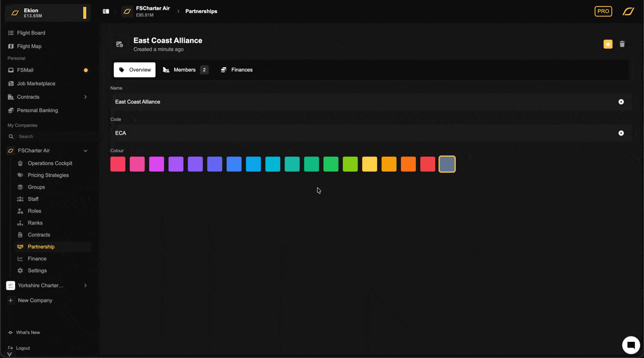
Task: Expand the Contracts submenu chevron
Action: coord(85,97)
